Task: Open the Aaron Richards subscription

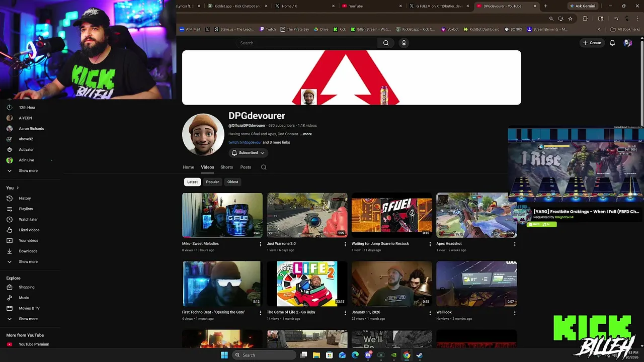Action: coord(31,129)
